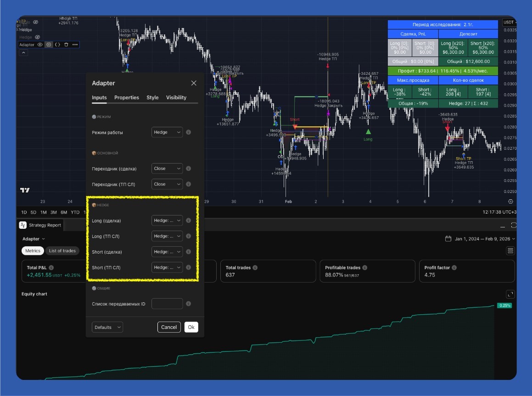
Task: Select the YTD time range
Action: (x=75, y=212)
